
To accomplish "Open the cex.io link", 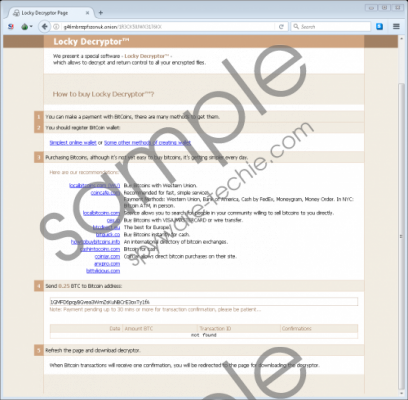I will coord(113,220).
